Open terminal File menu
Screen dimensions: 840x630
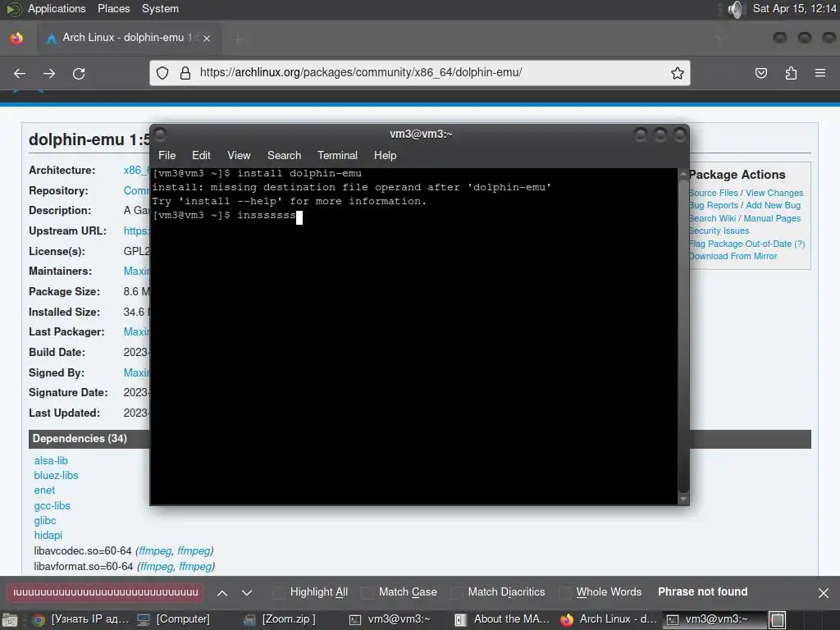coord(167,155)
